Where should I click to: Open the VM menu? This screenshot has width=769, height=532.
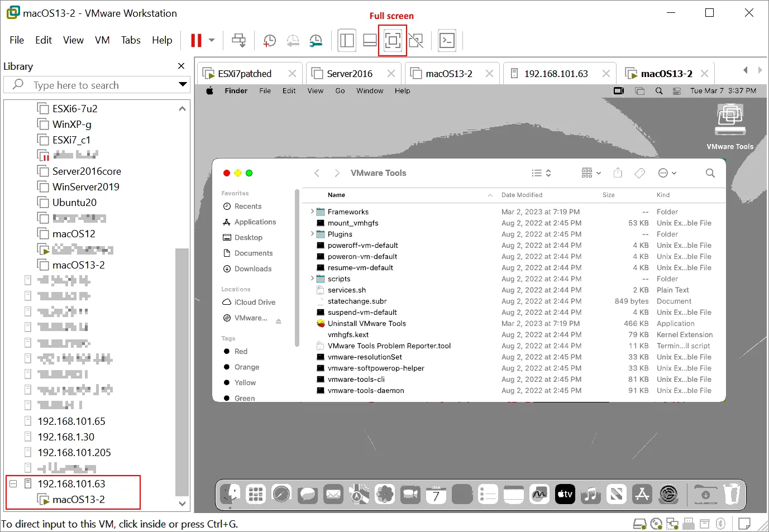tap(102, 40)
